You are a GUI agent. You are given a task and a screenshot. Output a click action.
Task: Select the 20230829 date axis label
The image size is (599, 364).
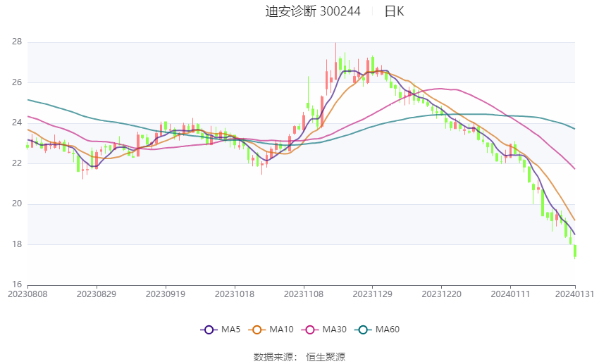[97, 294]
